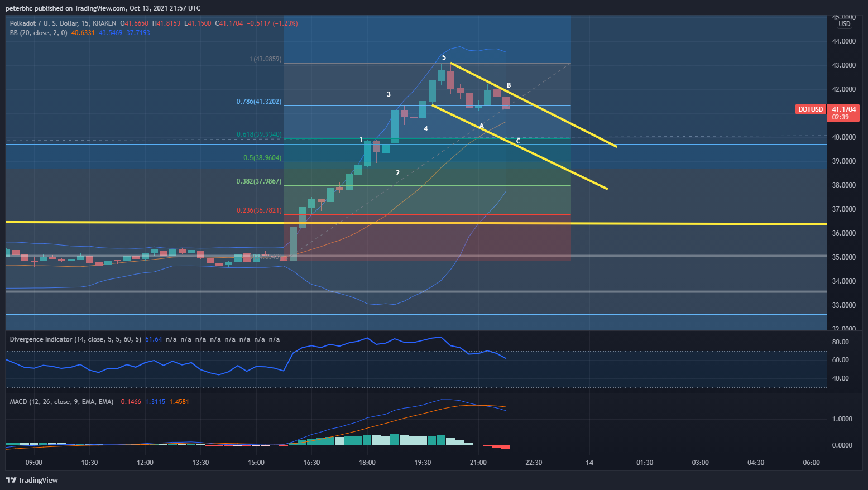This screenshot has width=868, height=490.
Task: Click the 22:30 time axis label
Action: pos(534,463)
